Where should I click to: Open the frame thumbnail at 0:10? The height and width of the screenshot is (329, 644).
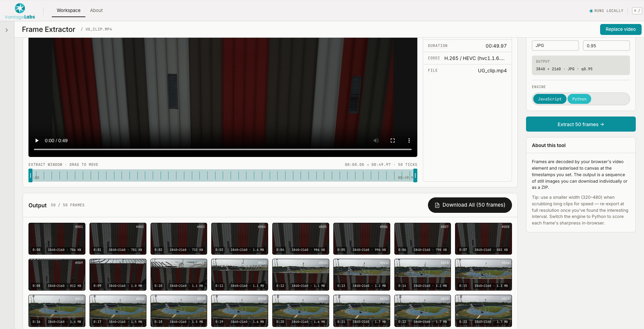[179, 275]
